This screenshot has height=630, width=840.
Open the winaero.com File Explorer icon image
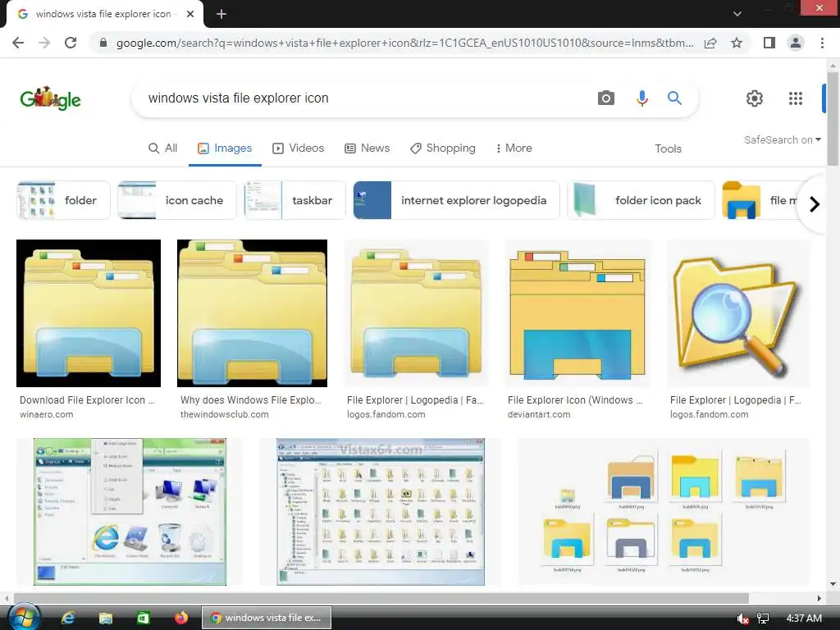[x=89, y=313]
